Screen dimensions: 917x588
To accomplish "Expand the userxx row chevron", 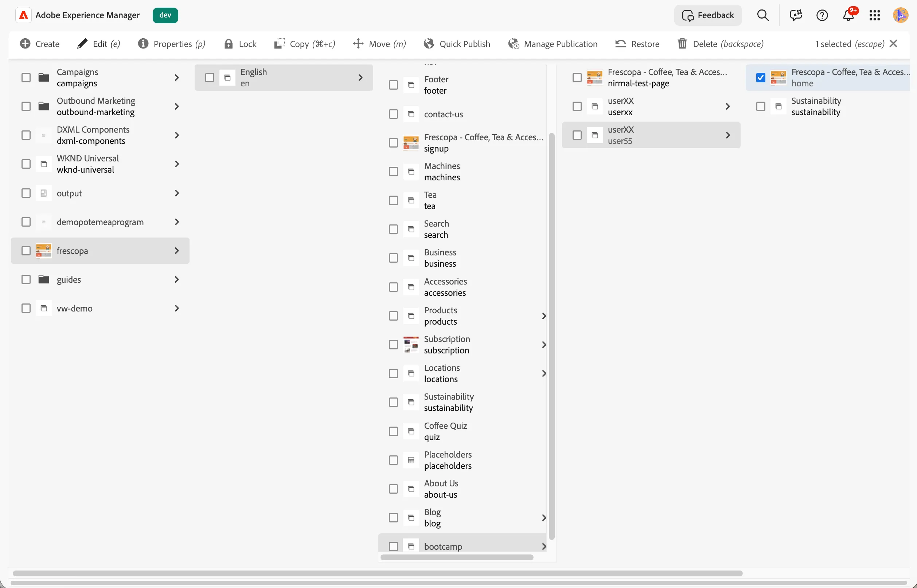I will point(727,106).
